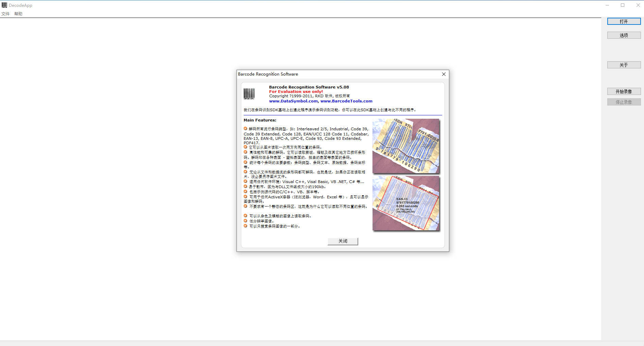
Task: Open the 帮助 menu
Action: point(18,14)
